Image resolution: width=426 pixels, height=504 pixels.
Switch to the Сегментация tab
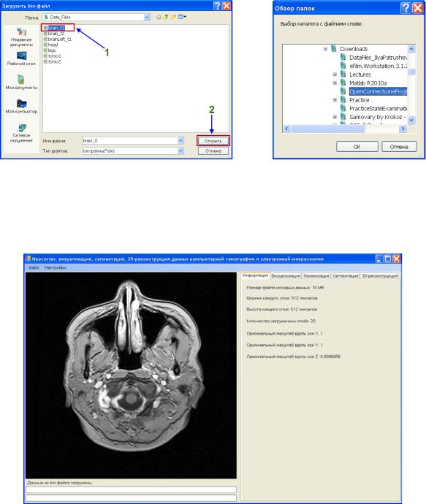[346, 276]
